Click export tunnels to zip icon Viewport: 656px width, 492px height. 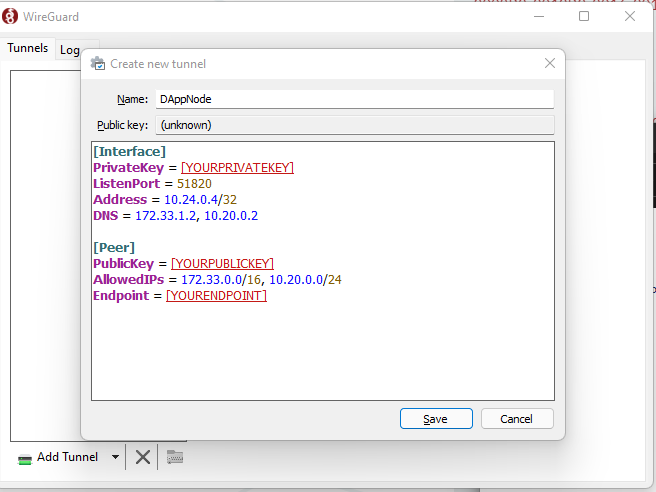(x=175, y=457)
